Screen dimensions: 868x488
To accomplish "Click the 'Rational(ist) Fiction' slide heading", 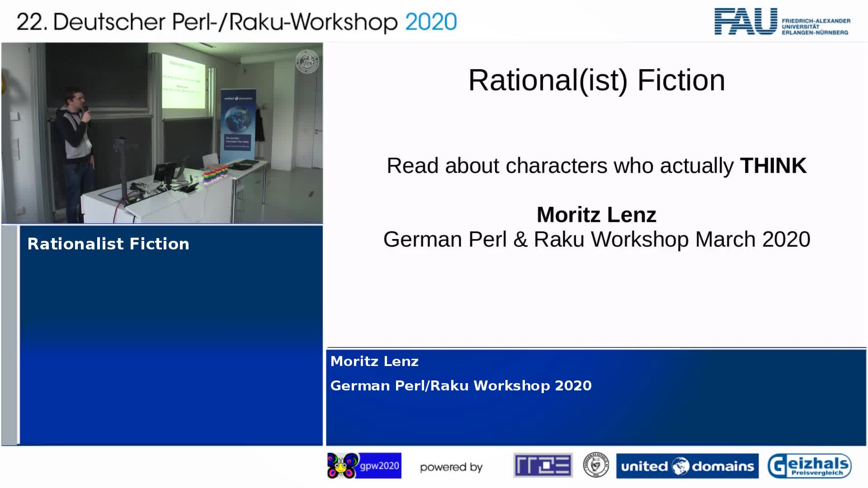I will (596, 80).
